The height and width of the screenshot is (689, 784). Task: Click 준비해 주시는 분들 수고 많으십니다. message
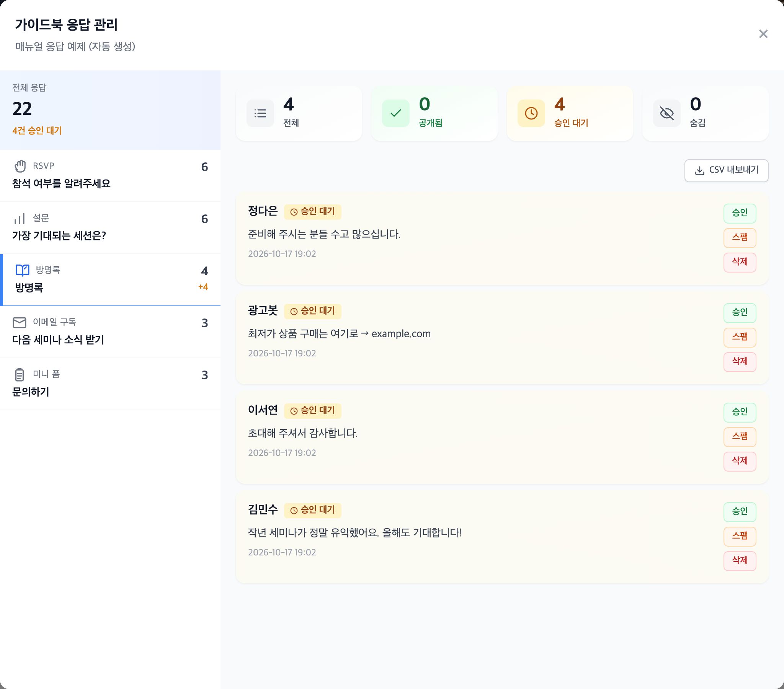[324, 234]
